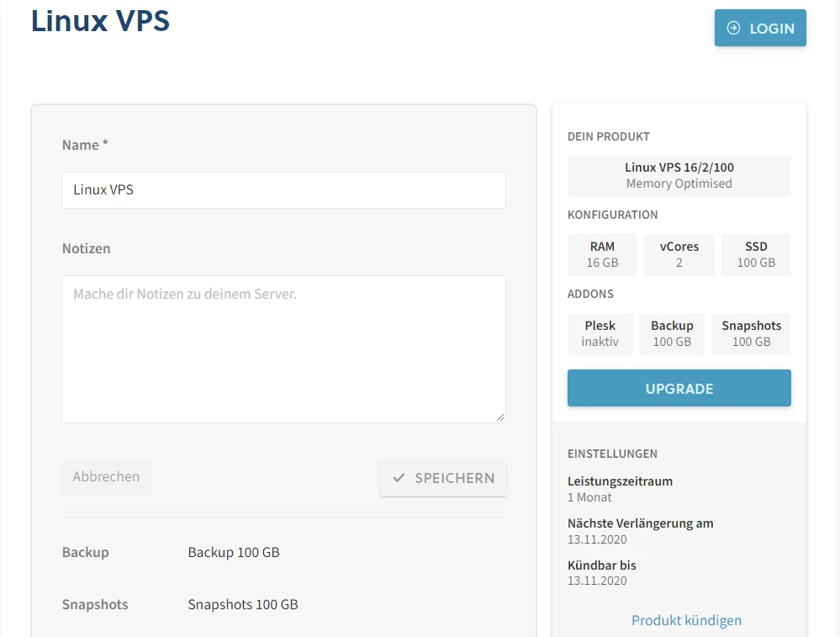Click the Snapshots 100 GB row value
The image size is (840, 637).
click(243, 605)
